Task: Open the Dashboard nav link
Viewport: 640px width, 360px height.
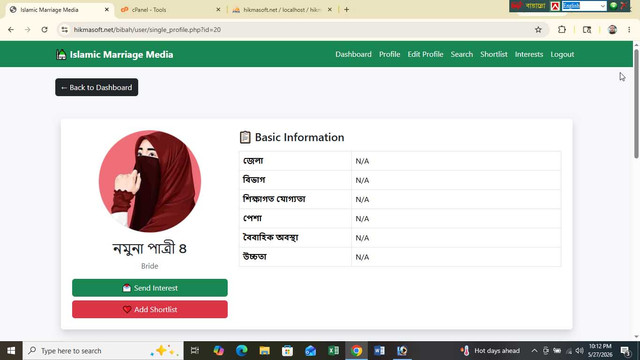Action: tap(353, 54)
